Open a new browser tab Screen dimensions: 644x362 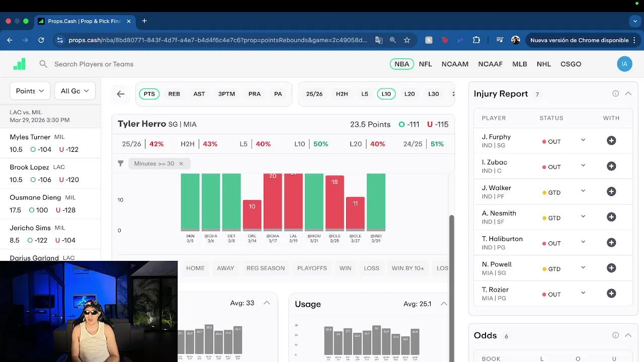click(x=144, y=21)
